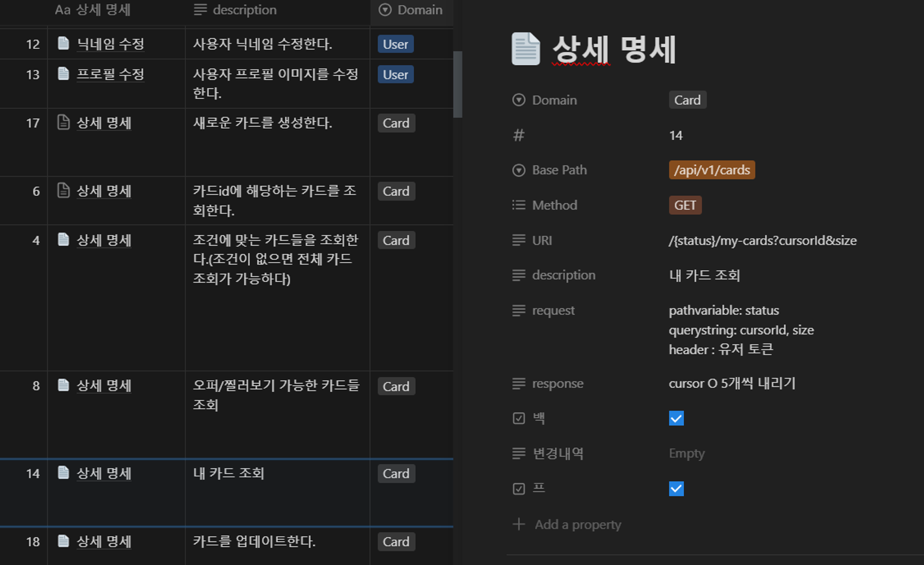Open the Card tag in row 6
Screen dimensions: 924x565
(396, 191)
